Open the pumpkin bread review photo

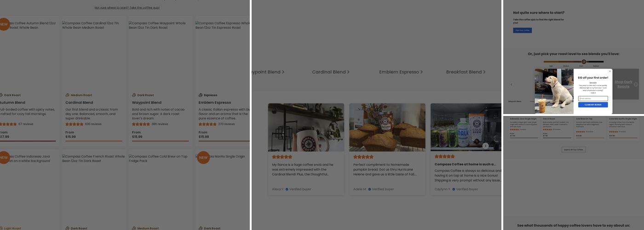click(x=387, y=127)
